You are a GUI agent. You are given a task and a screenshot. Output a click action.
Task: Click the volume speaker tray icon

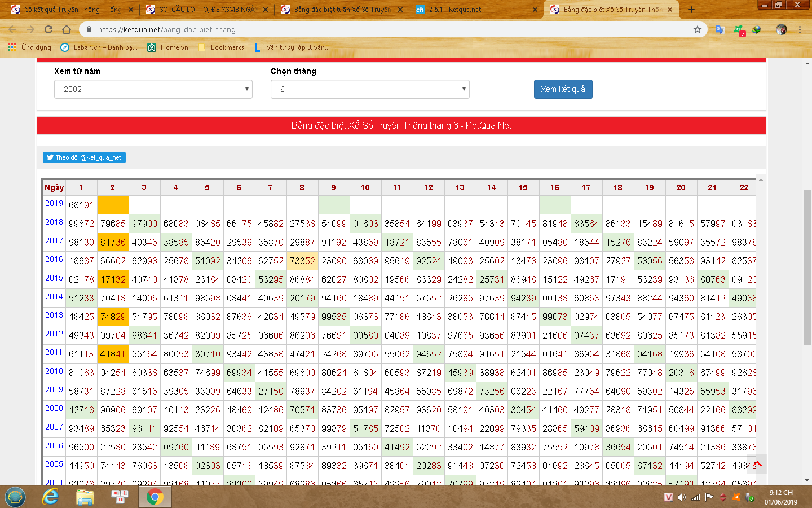pos(682,497)
